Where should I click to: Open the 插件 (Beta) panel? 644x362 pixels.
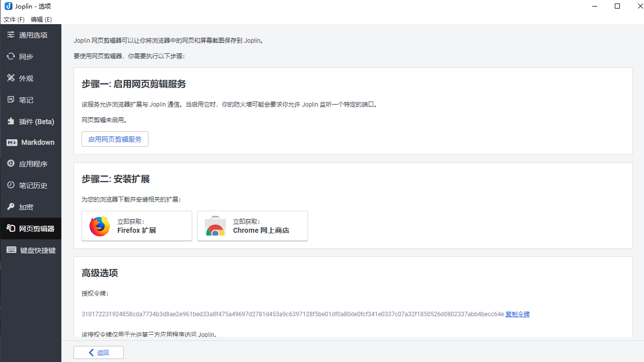click(x=30, y=121)
